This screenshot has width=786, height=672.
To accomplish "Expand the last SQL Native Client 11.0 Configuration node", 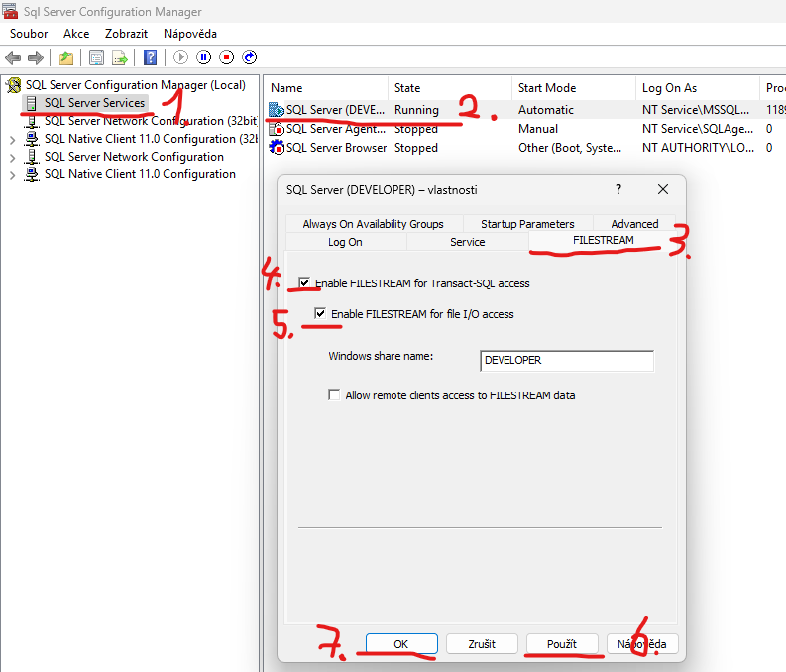I will 12,174.
